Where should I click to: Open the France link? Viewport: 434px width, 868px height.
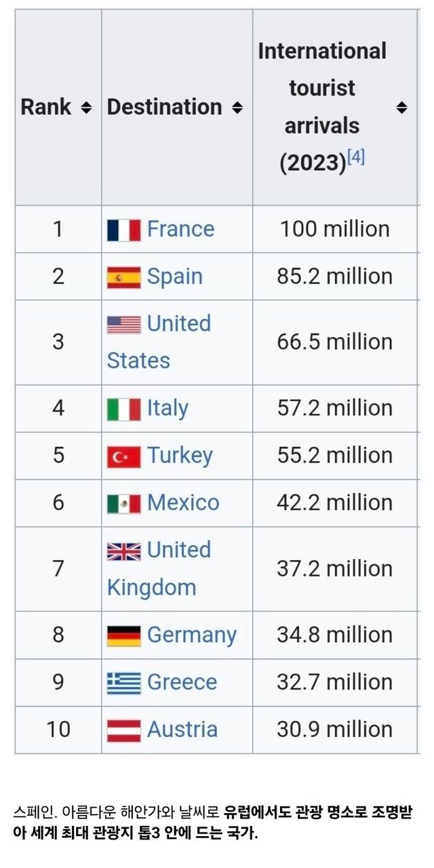click(180, 229)
